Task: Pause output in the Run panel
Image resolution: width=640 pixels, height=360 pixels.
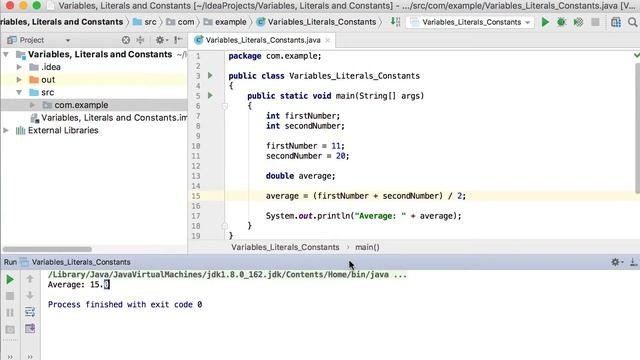Action: (x=10, y=313)
